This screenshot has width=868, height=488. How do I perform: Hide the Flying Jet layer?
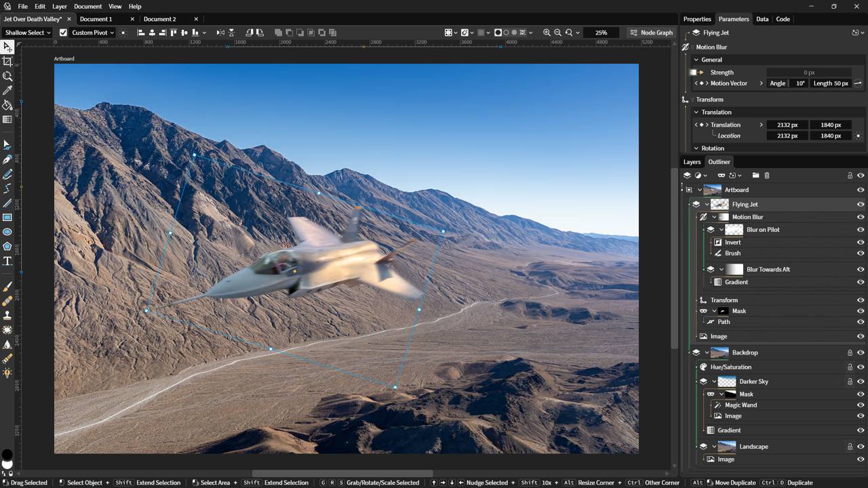tap(860, 204)
